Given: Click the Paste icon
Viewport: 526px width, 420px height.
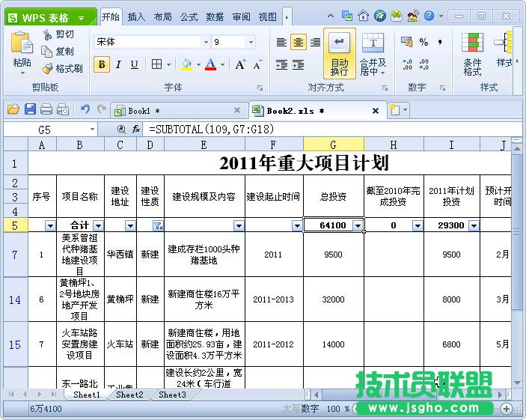Looking at the screenshot, I should point(22,43).
